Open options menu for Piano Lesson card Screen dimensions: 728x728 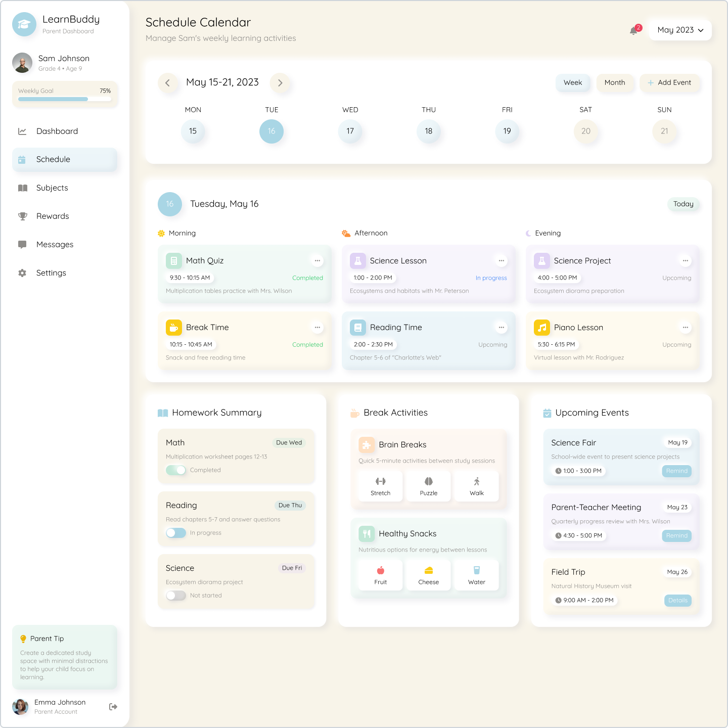[685, 328]
